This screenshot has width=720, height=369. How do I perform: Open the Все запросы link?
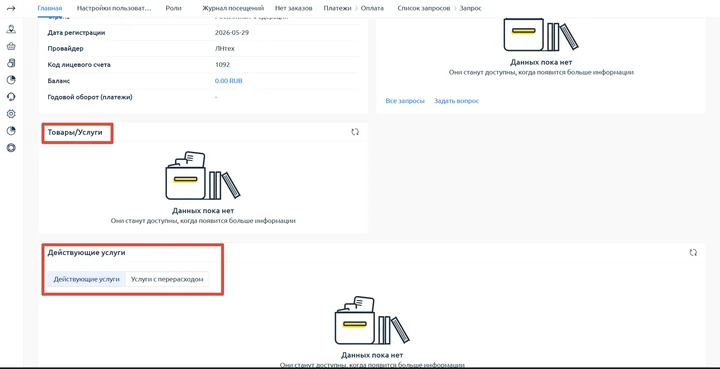[405, 101]
